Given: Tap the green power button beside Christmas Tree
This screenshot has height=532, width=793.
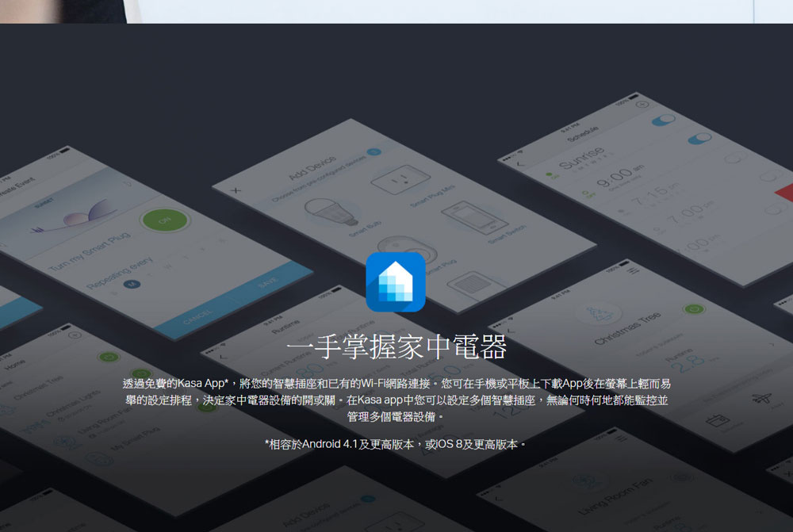Looking at the screenshot, I should (x=694, y=309).
